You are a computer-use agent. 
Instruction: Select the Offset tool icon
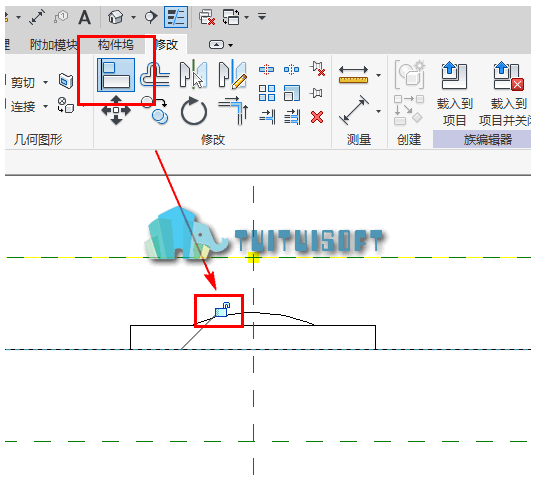pyautogui.click(x=155, y=74)
